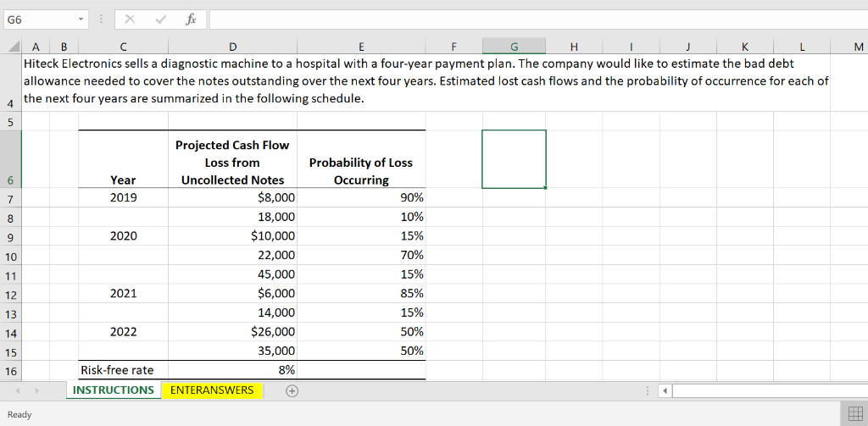This screenshot has height=426, width=868.
Task: Select column K header
Action: point(744,47)
